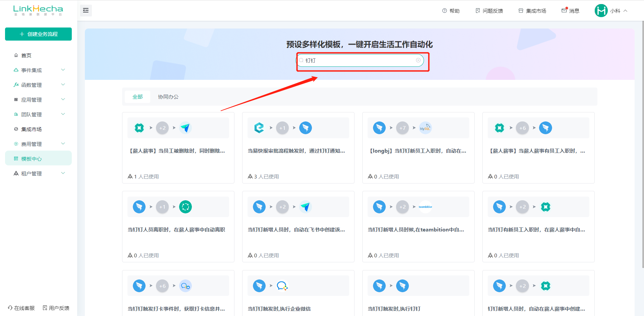Click the 团队管理 sidebar icon
644x316 pixels.
16,114
